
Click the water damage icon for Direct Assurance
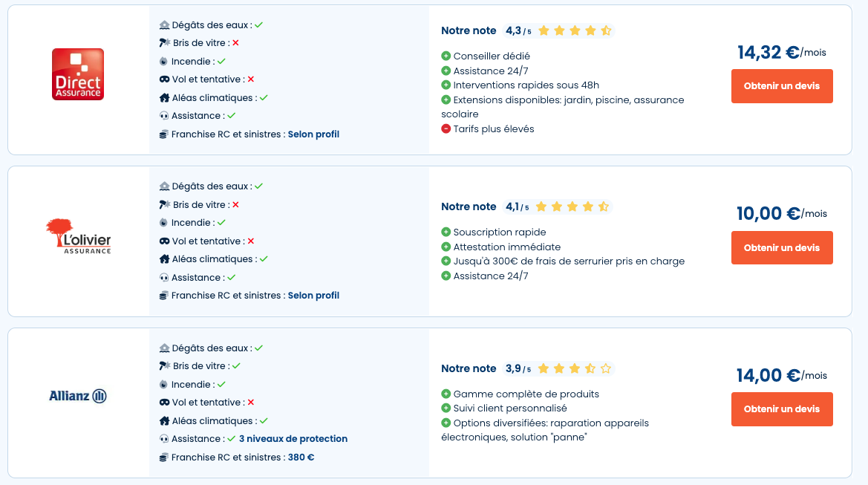[x=164, y=25]
